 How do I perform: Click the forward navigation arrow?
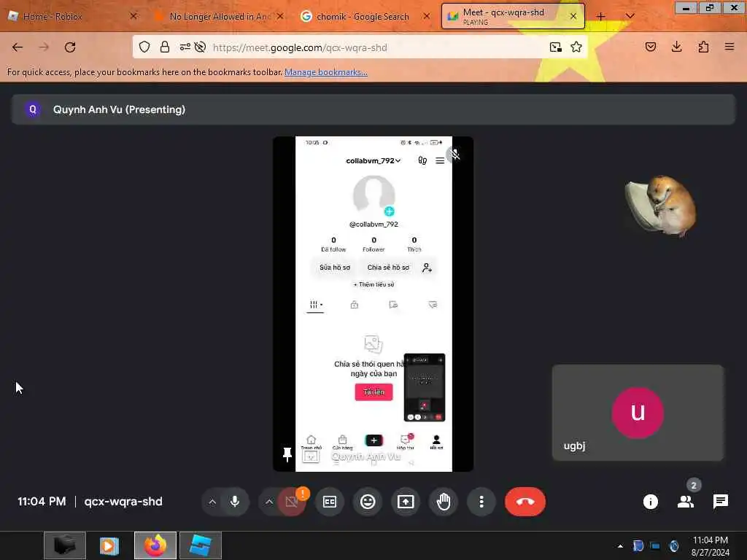click(x=44, y=47)
